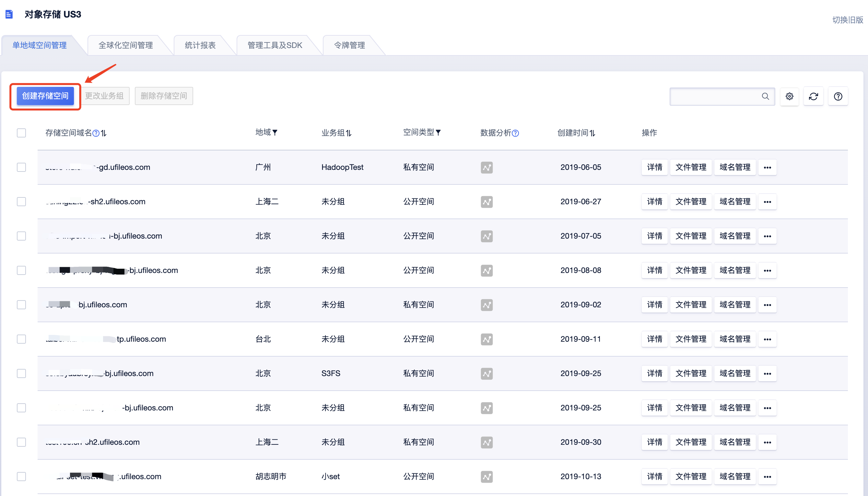The height and width of the screenshot is (496, 868).
Task: Check the box for the 2019-08-08 row
Action: [x=21, y=270]
